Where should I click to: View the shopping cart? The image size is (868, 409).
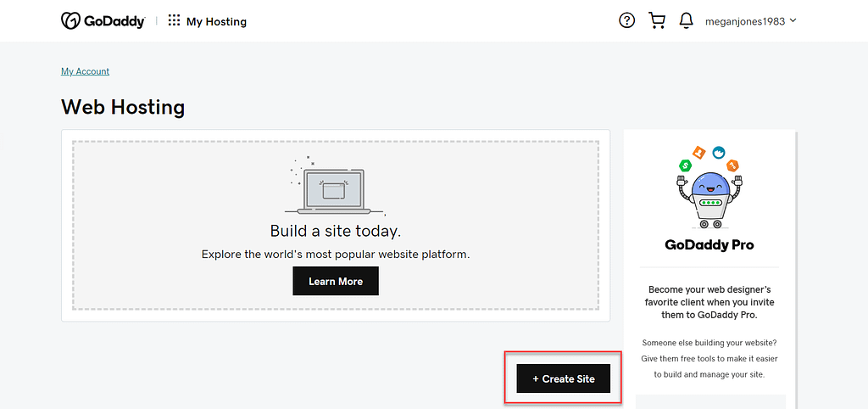(x=657, y=21)
